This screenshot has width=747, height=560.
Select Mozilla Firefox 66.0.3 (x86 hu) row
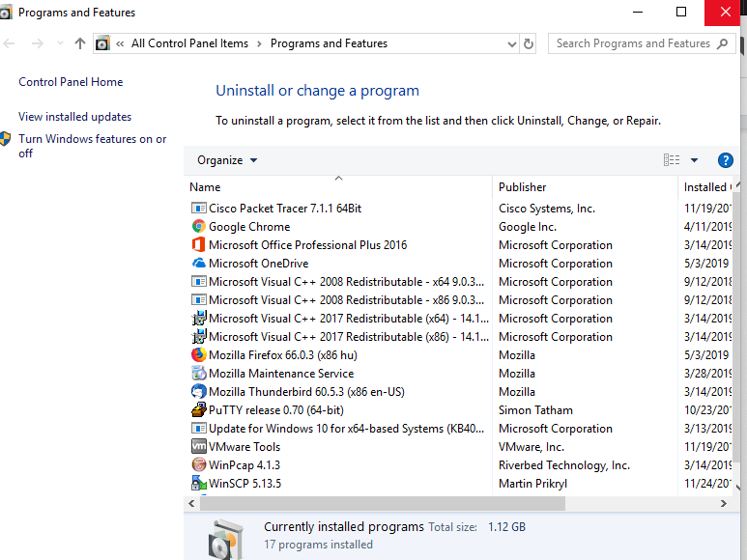pyautogui.click(x=459, y=355)
